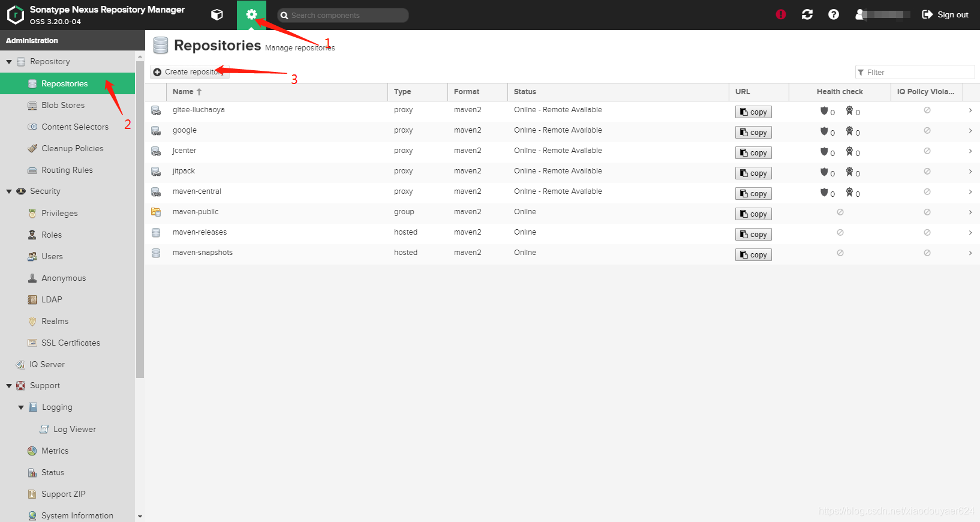Copy the URL of maven-snapshots repository
The width and height of the screenshot is (980, 522).
(x=753, y=255)
